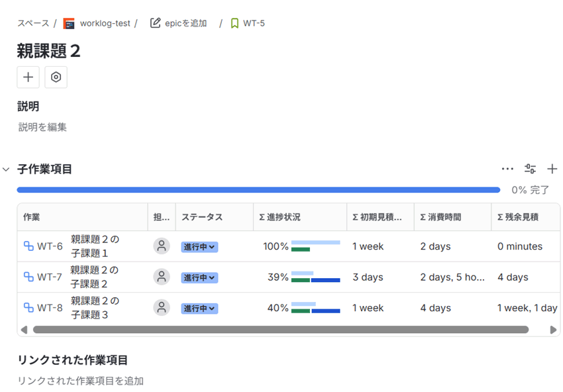This screenshot has height=392, width=563.
Task: Click assignee avatar for WT-8 row
Action: 162,308
